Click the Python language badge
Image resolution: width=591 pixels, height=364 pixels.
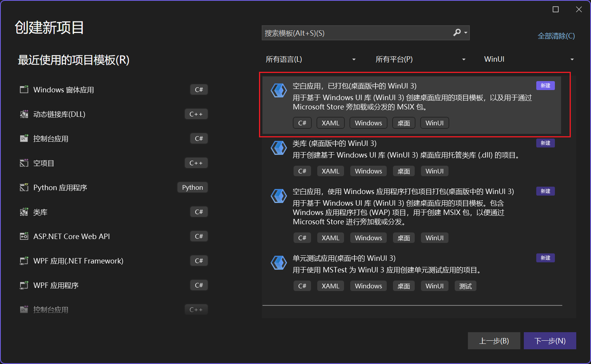193,187
